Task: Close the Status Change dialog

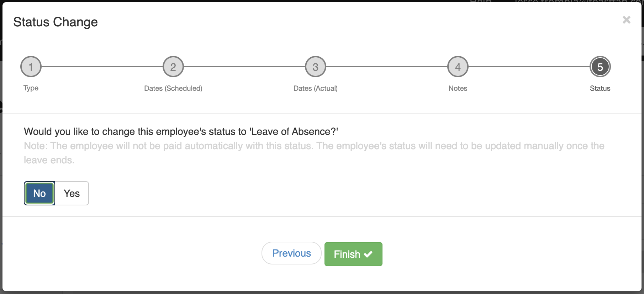Action: (x=626, y=20)
